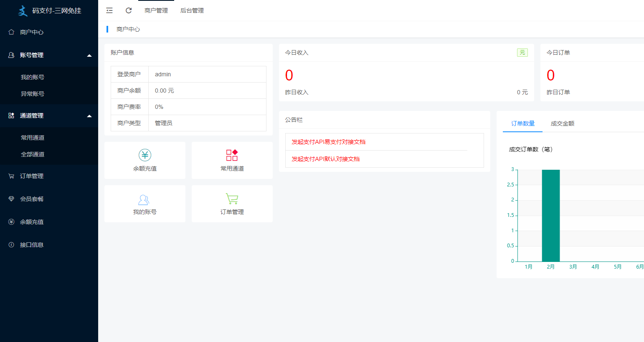Switch to the 后台管理 top tab
The height and width of the screenshot is (342, 644).
click(192, 10)
